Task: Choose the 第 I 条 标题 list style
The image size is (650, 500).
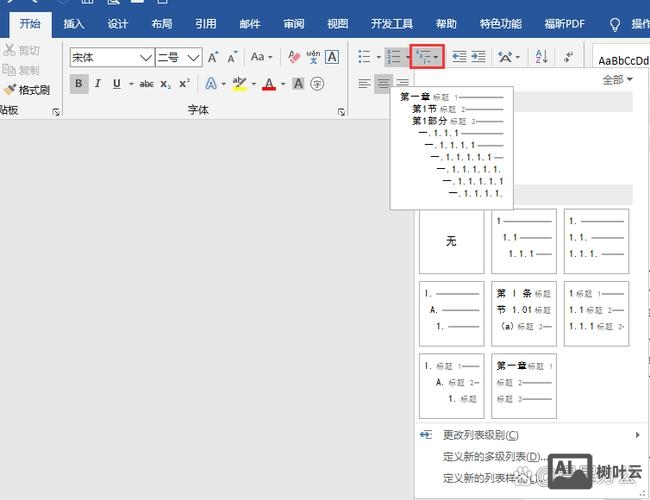Action: (x=524, y=313)
